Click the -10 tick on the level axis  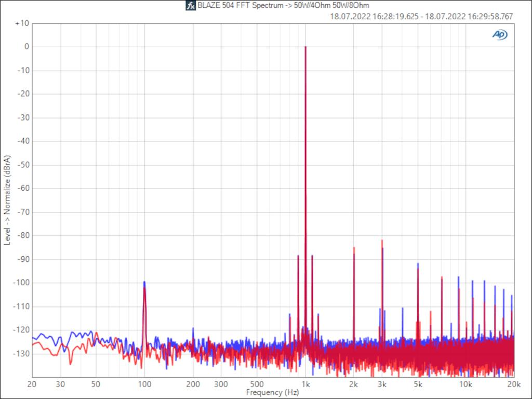[x=23, y=71]
